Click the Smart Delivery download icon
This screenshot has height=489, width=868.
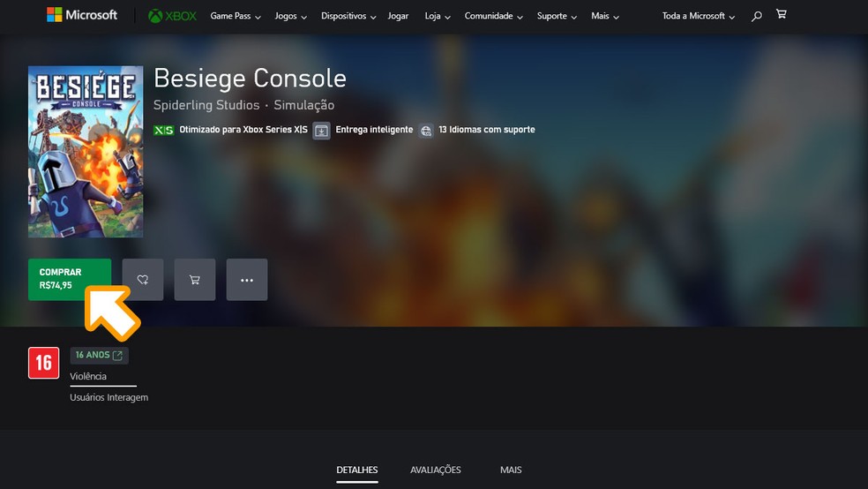[x=321, y=131]
